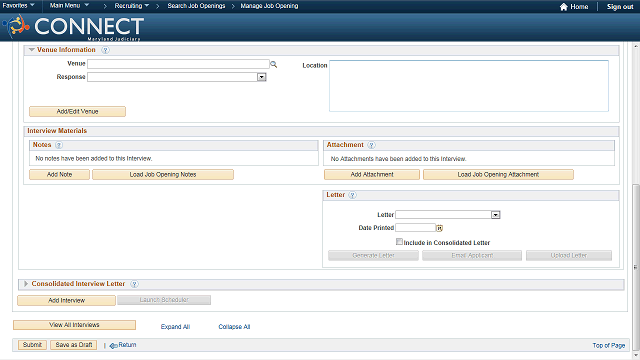
Task: Open the Date Printed calendar icon
Action: point(440,228)
